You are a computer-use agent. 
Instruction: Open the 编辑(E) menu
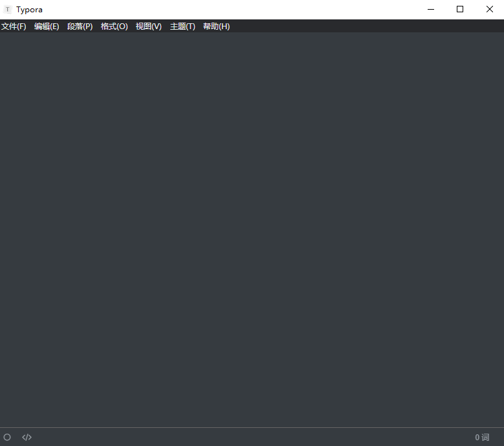tap(47, 27)
